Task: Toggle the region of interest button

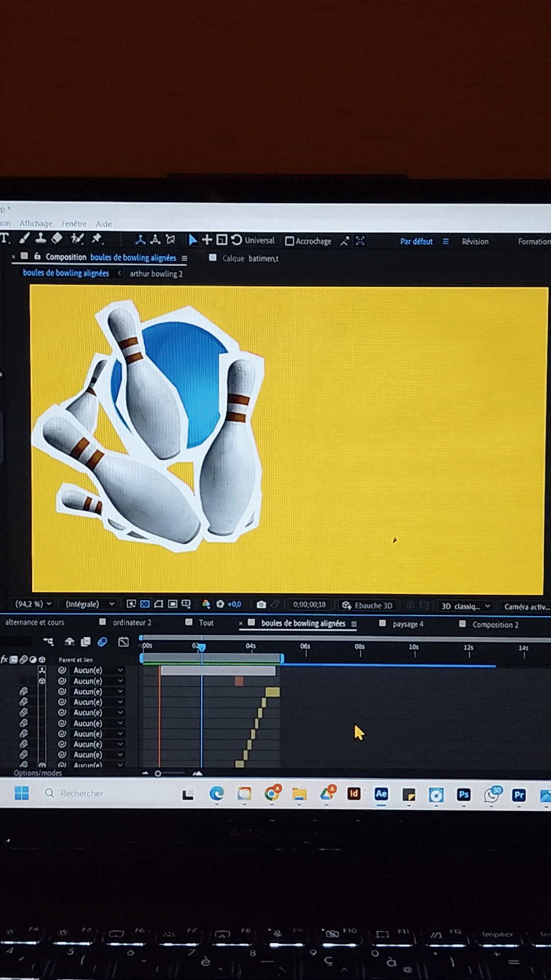Action: 172,604
